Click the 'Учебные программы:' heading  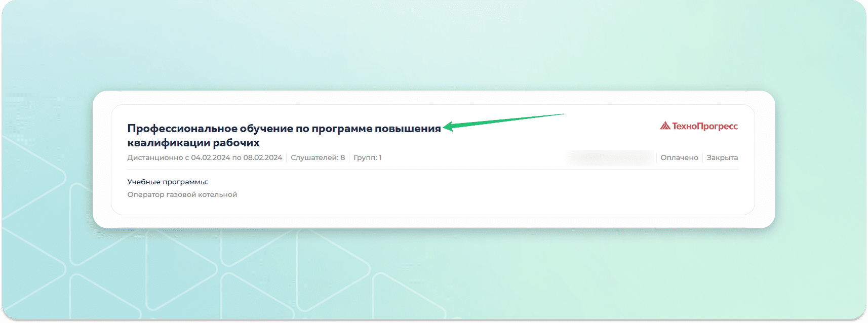(x=168, y=182)
